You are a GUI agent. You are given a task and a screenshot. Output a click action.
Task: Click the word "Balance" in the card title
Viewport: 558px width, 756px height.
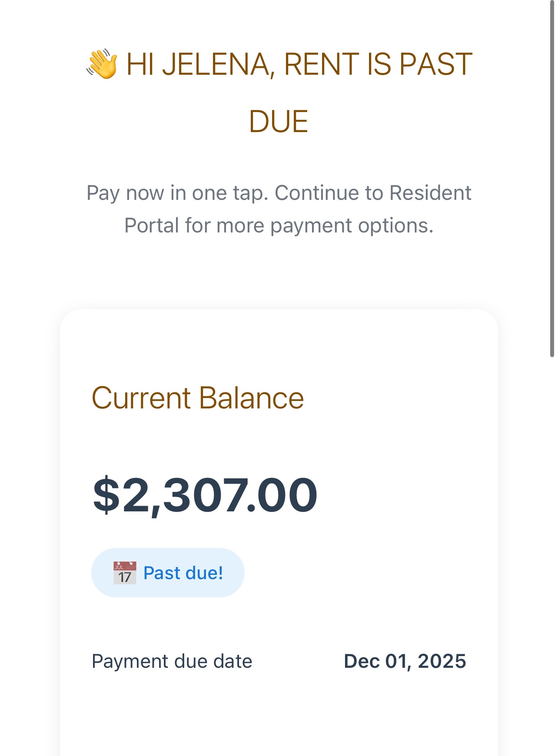[x=251, y=398]
